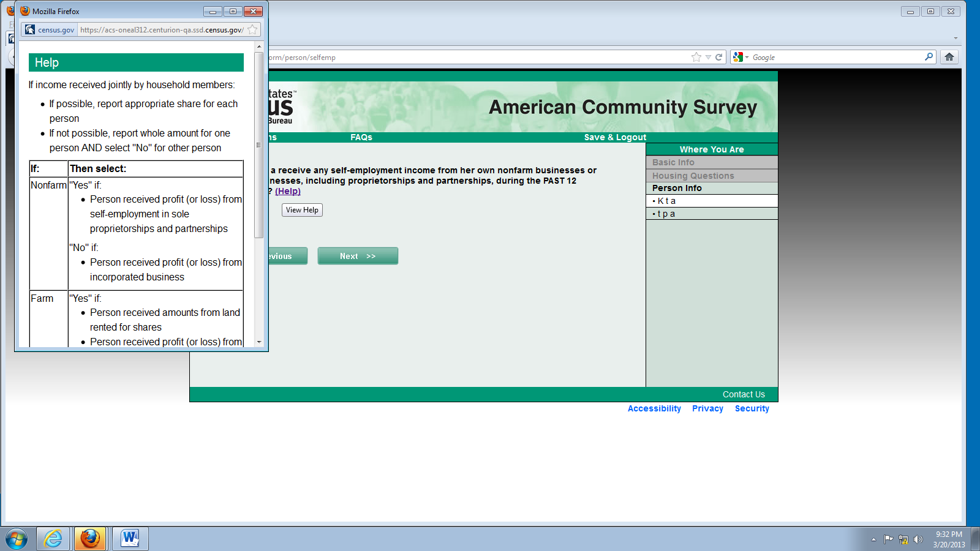Click Save & Logout in the survey menu

pyautogui.click(x=615, y=137)
